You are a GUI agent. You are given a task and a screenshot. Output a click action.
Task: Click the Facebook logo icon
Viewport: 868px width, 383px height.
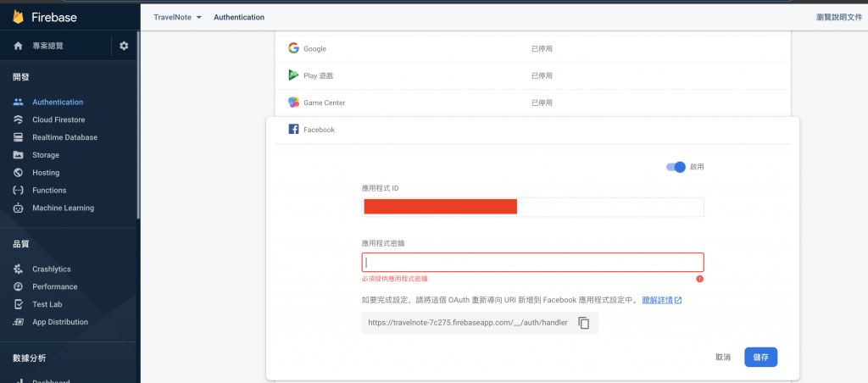pyautogui.click(x=293, y=130)
